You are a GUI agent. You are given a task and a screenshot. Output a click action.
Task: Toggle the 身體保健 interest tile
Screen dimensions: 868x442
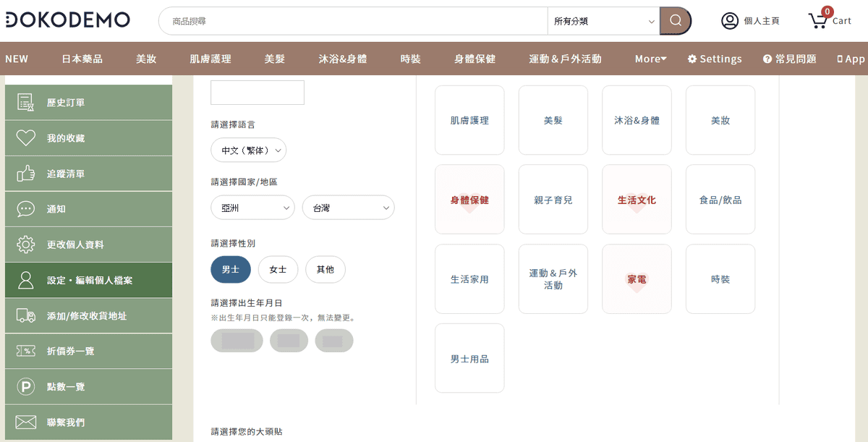(x=469, y=200)
